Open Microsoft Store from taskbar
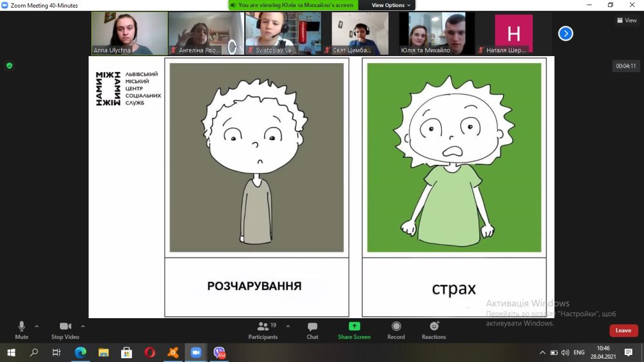Screen dimensions: 644x362 coord(126,352)
